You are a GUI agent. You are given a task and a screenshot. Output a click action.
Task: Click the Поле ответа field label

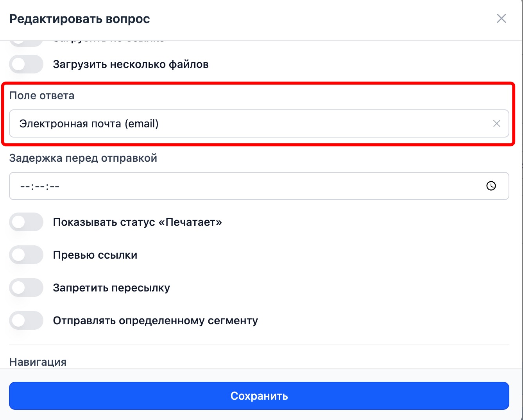[x=42, y=96]
